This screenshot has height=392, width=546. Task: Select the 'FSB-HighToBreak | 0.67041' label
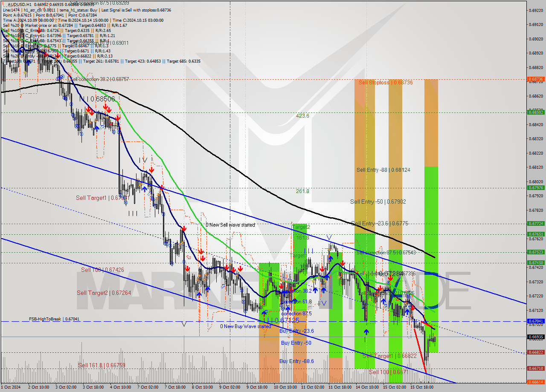coord(54,319)
